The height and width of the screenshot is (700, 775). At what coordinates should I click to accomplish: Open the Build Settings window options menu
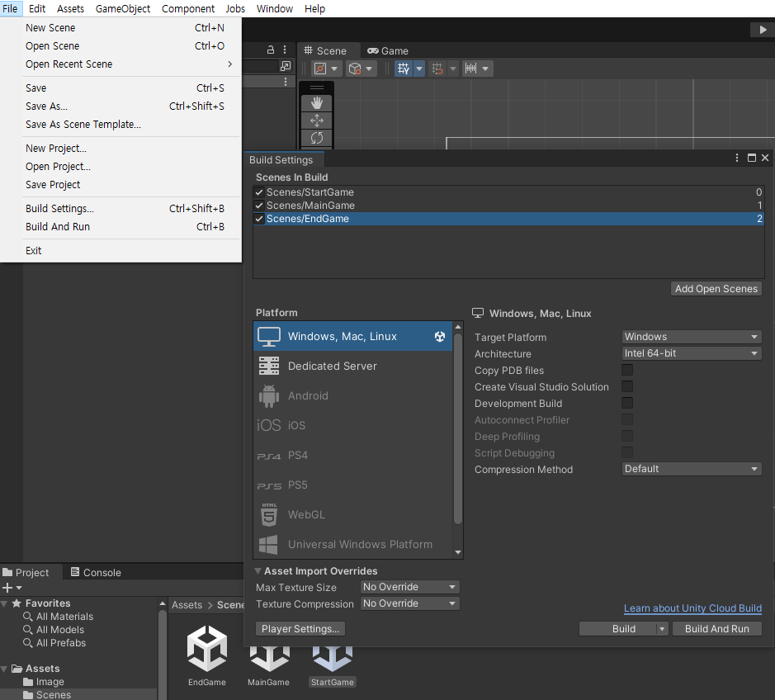click(737, 158)
